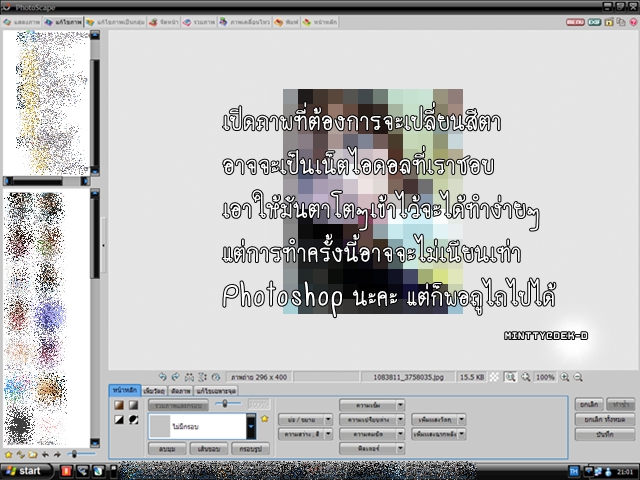The image size is (640, 480).
Task: Go forward using the right arrow below thumbnails
Action: pyautogui.click(x=57, y=454)
